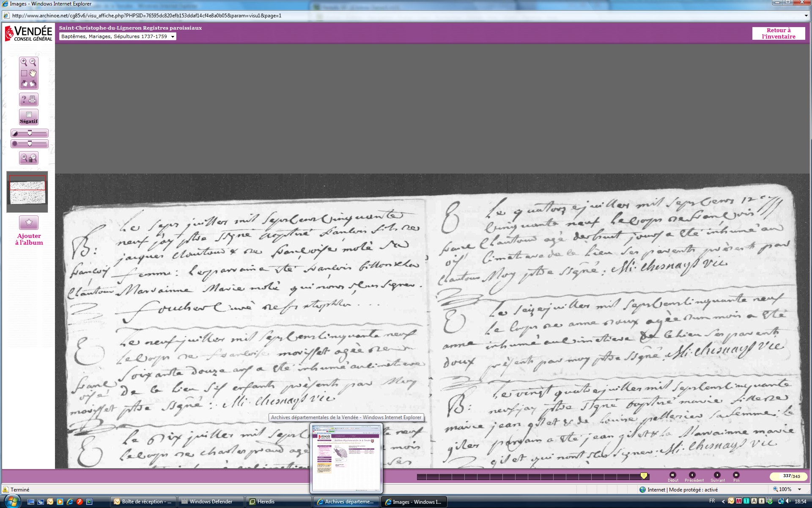
Task: Open the help question mark icon
Action: tap(24, 99)
